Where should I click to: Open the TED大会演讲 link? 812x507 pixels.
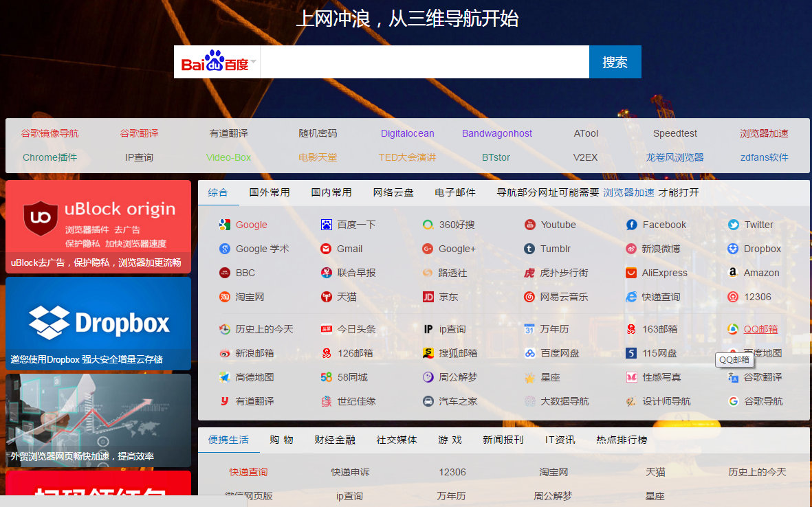click(408, 157)
